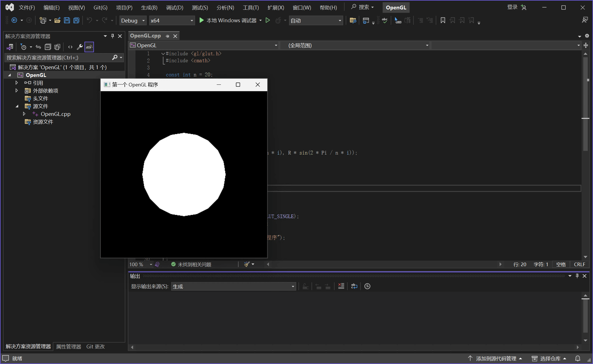
Task: Click the notification bell in the status bar
Action: tap(578, 358)
